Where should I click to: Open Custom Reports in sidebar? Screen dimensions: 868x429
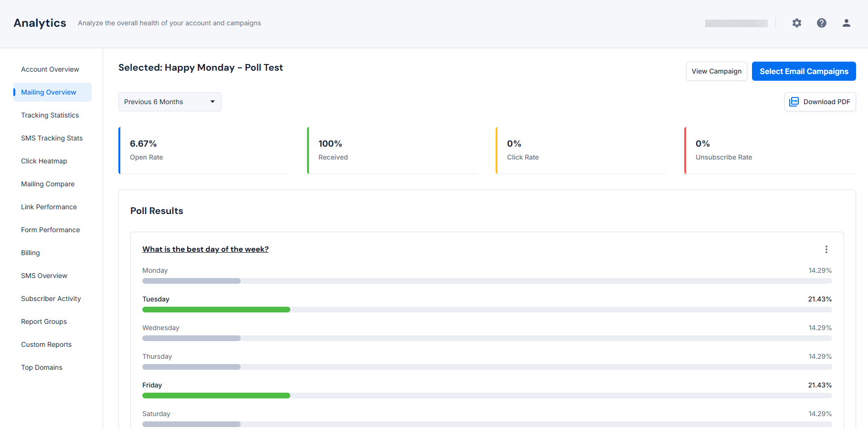(x=46, y=344)
